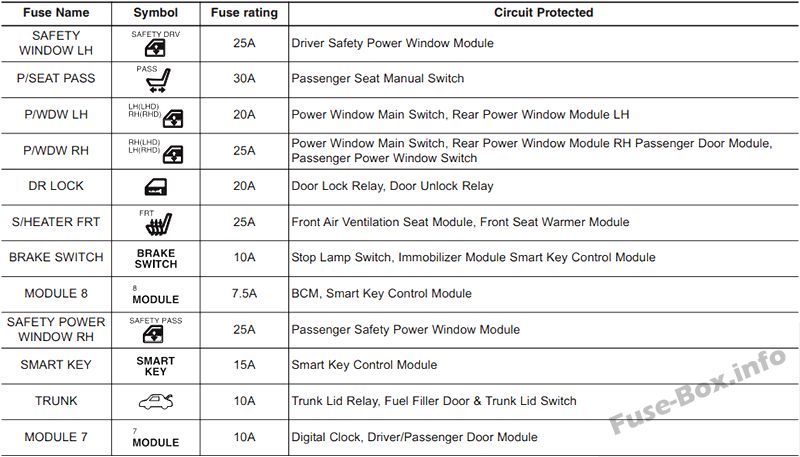Click the Circuit Protected column header
Screen dimensions: 800x457
pos(543,13)
